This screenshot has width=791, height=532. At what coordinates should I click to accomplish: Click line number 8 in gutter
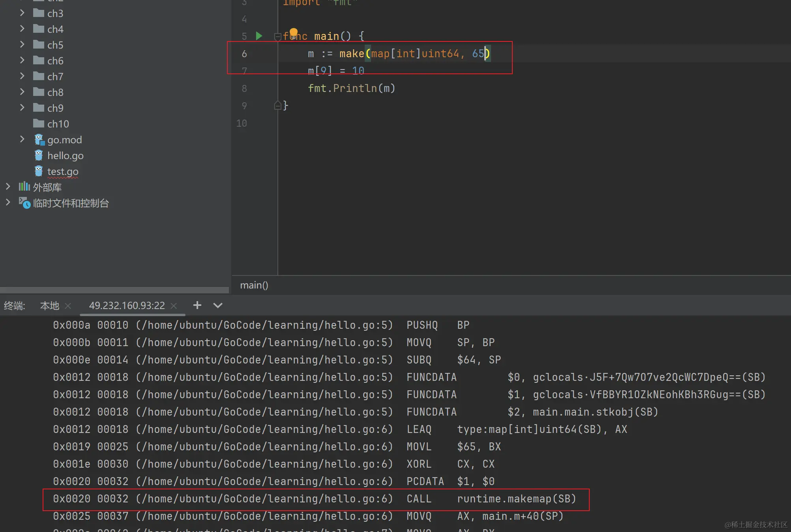tap(244, 88)
